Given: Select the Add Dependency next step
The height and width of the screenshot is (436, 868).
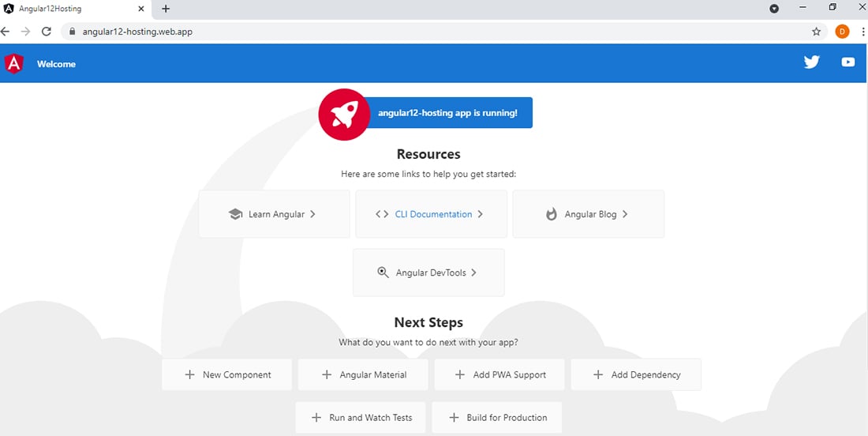Looking at the screenshot, I should 636,374.
